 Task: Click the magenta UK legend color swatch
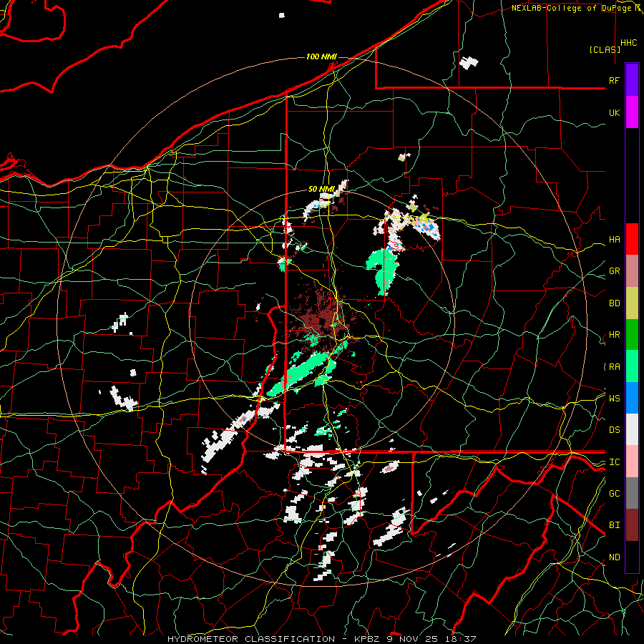pyautogui.click(x=632, y=112)
